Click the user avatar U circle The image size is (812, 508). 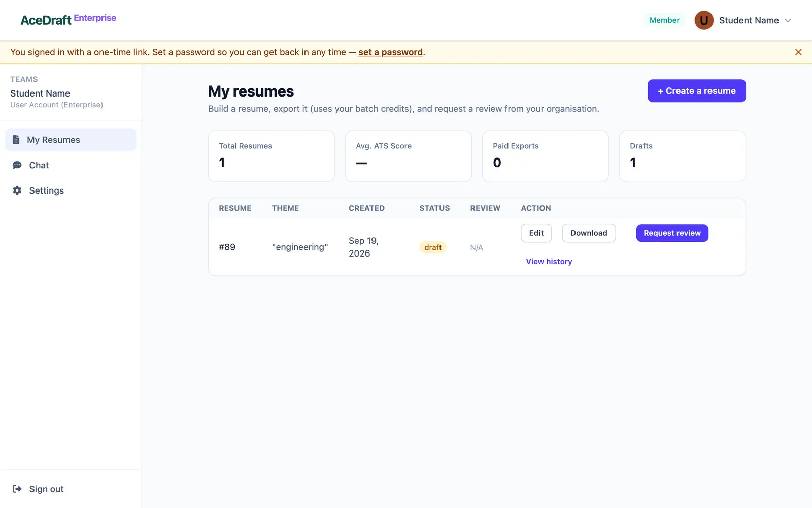point(704,20)
